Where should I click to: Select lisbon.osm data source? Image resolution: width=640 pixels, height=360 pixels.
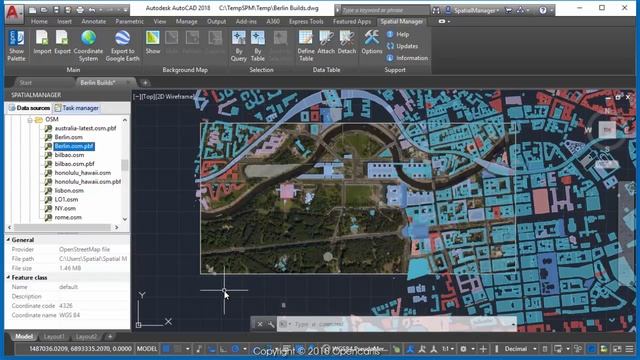(69, 191)
